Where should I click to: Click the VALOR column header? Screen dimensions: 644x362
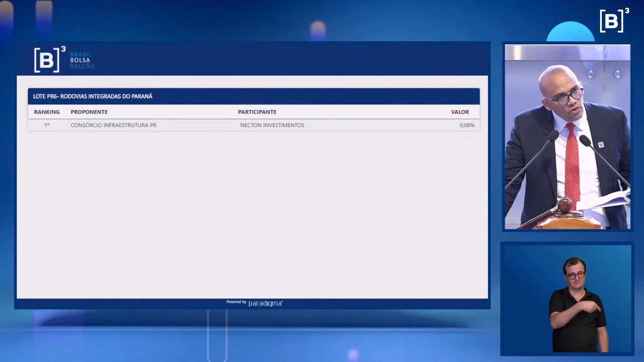pyautogui.click(x=460, y=112)
